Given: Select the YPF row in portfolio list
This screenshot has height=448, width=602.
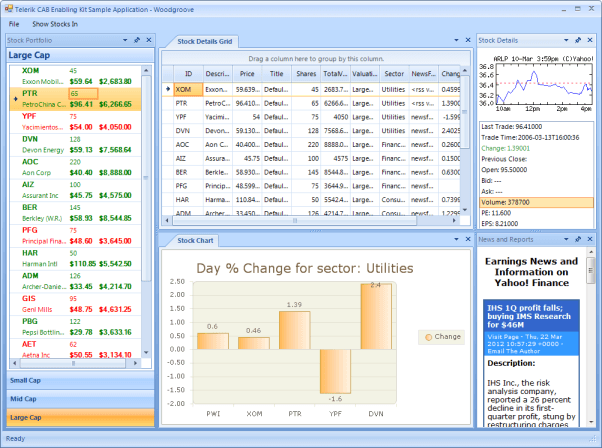Looking at the screenshot, I should (75, 122).
